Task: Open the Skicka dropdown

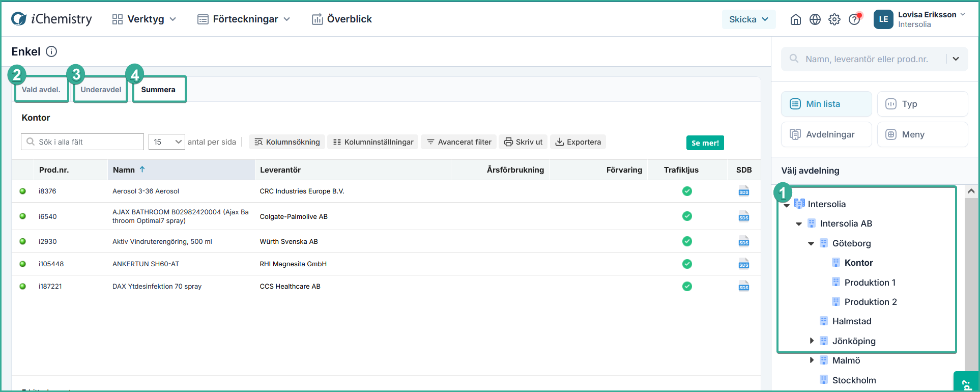Action: tap(748, 19)
